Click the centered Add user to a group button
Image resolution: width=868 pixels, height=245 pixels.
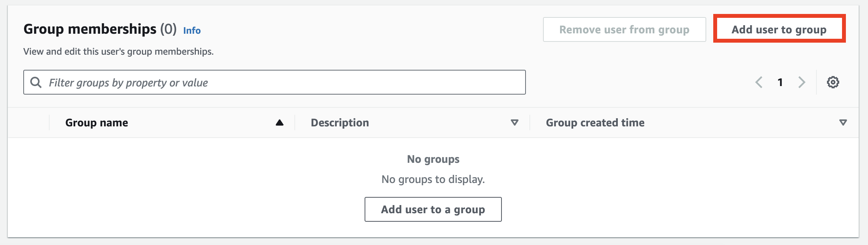point(433,209)
